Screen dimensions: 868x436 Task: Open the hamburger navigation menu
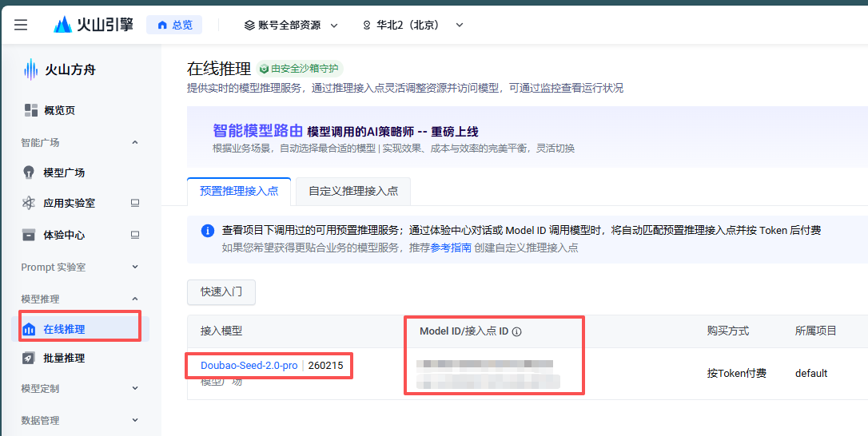pyautogui.click(x=21, y=25)
